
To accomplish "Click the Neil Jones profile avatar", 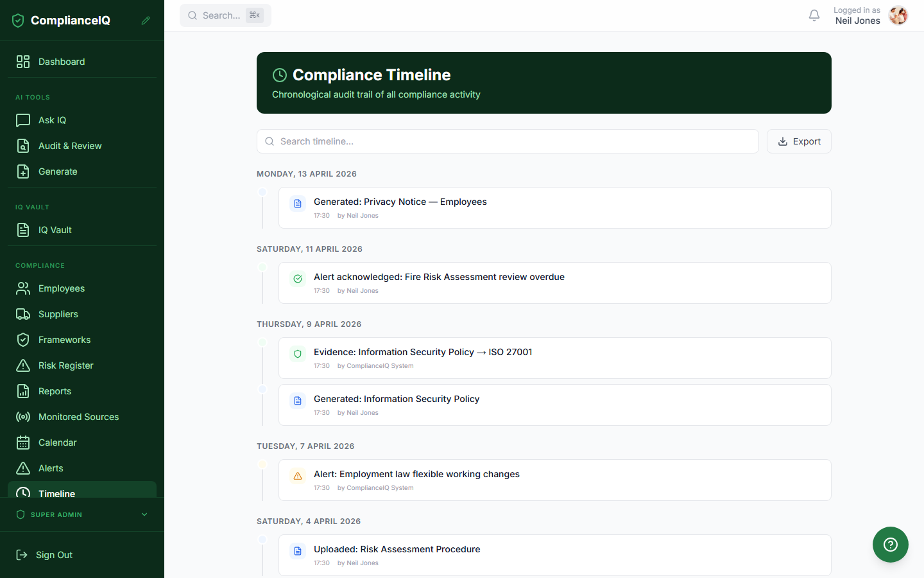I will [898, 15].
